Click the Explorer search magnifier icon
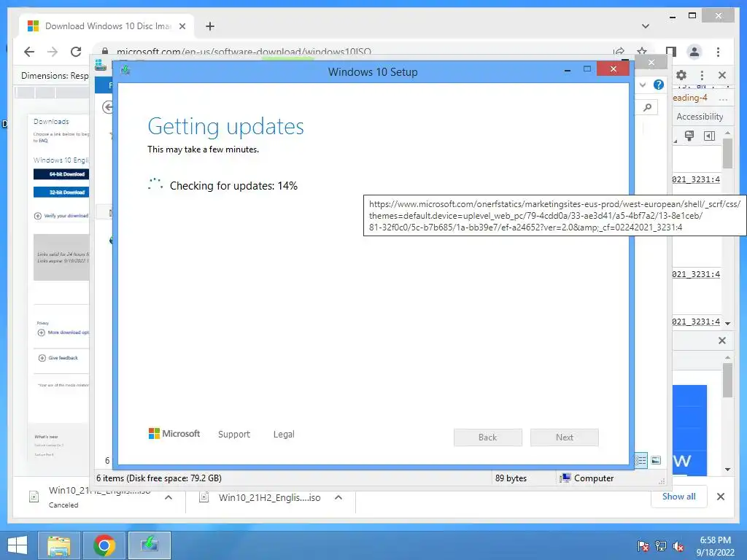747x560 pixels. (647, 108)
